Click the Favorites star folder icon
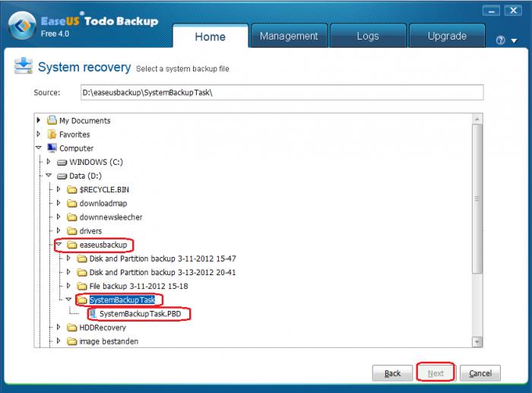Image resolution: width=532 pixels, height=393 pixels. coord(52,134)
